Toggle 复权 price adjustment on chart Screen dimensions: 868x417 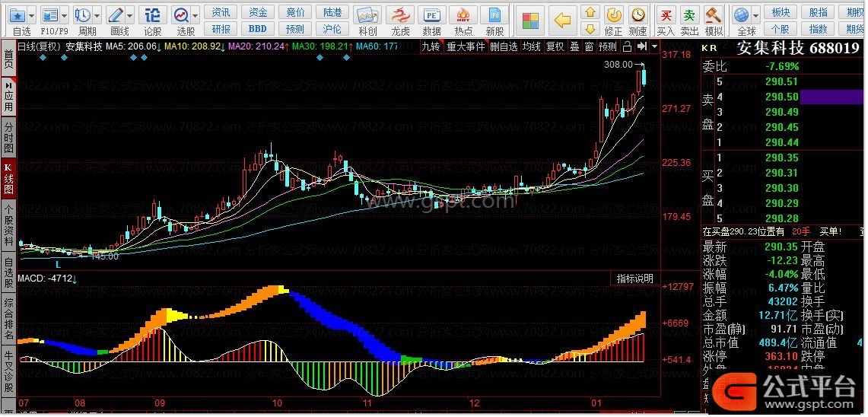click(x=555, y=46)
